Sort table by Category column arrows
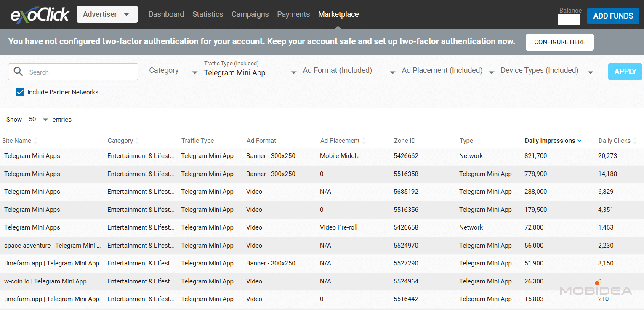644x310 pixels. 137,141
